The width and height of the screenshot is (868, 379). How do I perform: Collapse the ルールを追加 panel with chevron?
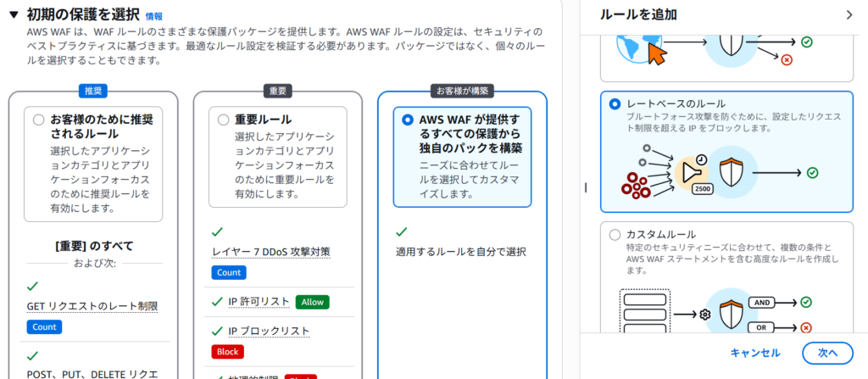(849, 15)
